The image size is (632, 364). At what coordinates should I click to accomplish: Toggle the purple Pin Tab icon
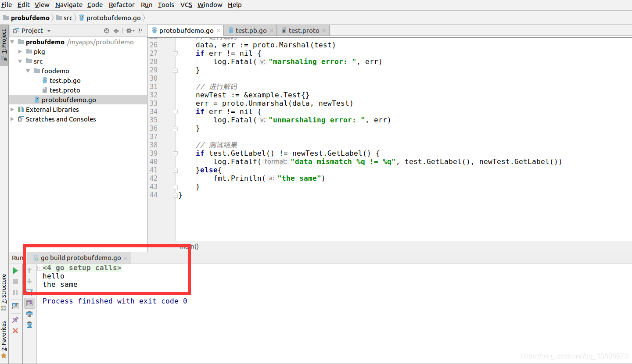(15, 320)
